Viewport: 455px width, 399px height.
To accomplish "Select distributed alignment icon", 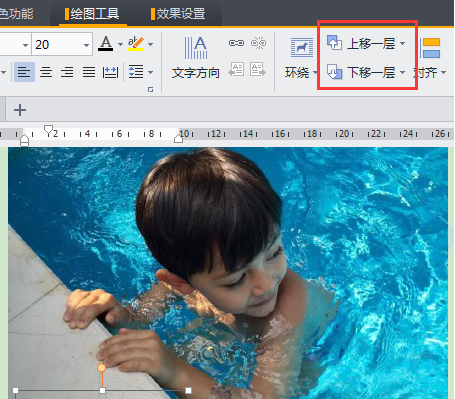I will pos(110,72).
